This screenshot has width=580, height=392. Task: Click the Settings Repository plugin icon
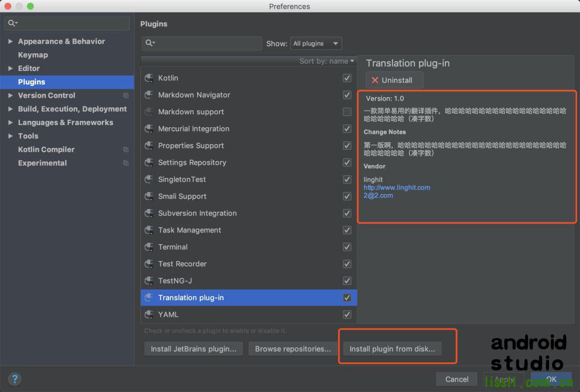(149, 162)
